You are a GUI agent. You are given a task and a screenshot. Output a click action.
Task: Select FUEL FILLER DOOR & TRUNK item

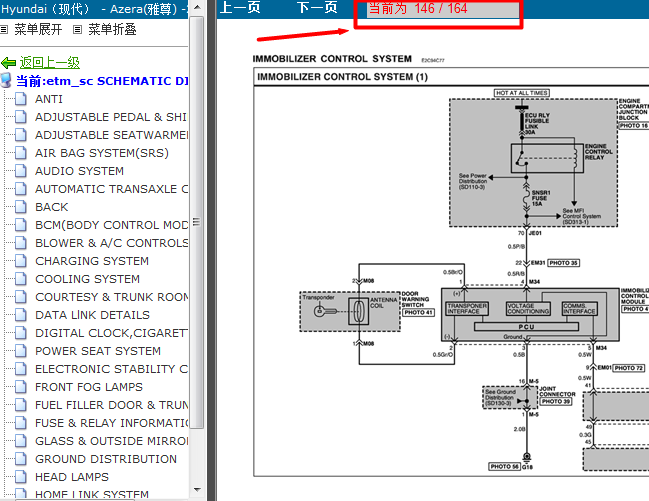click(x=111, y=405)
